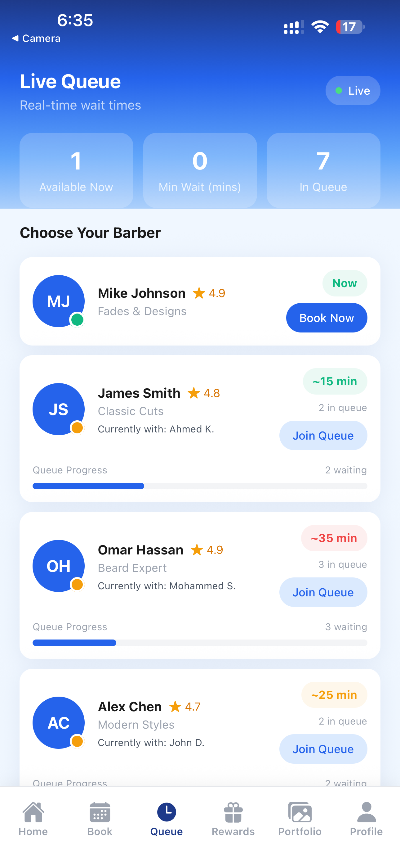Join Queue for Omar Hassan
This screenshot has height=868, width=400.
click(x=323, y=592)
